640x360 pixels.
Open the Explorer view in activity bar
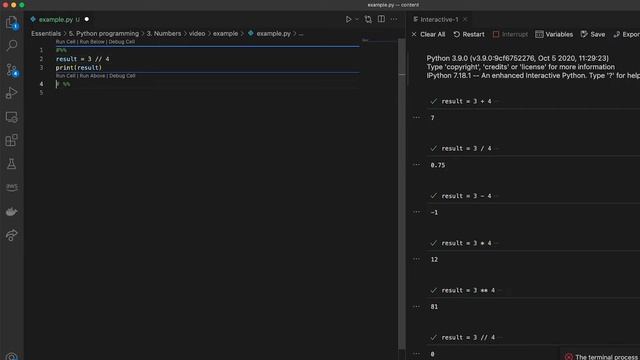click(11, 22)
